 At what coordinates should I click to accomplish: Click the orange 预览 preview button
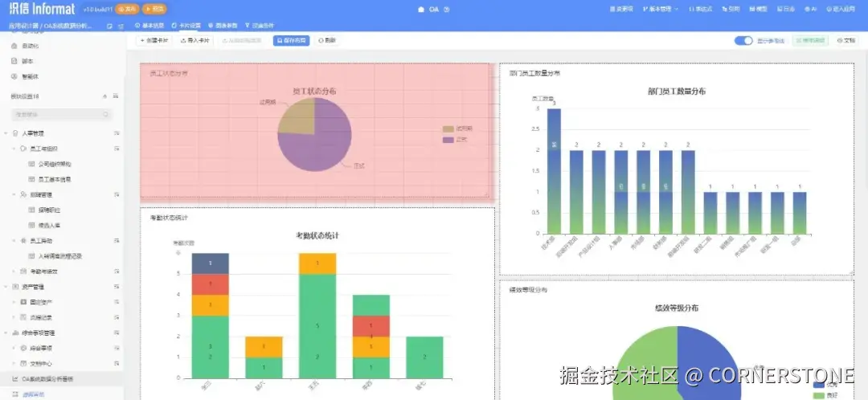click(x=154, y=9)
